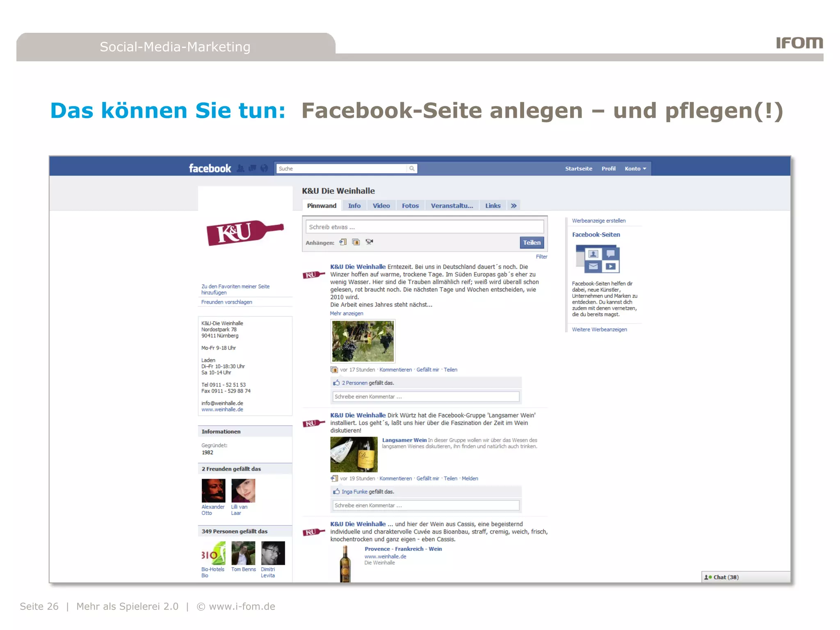This screenshot has height=630, width=840.
Task: Go to Profil in top navigation
Action: tap(608, 169)
